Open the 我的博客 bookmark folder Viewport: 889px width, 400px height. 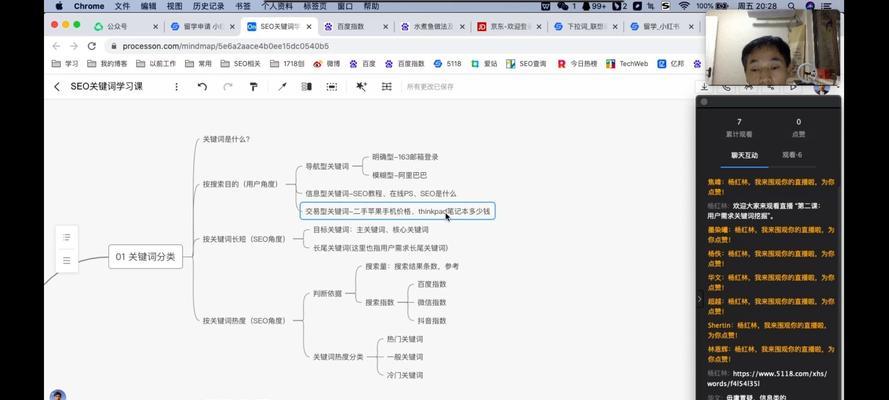[x=108, y=64]
